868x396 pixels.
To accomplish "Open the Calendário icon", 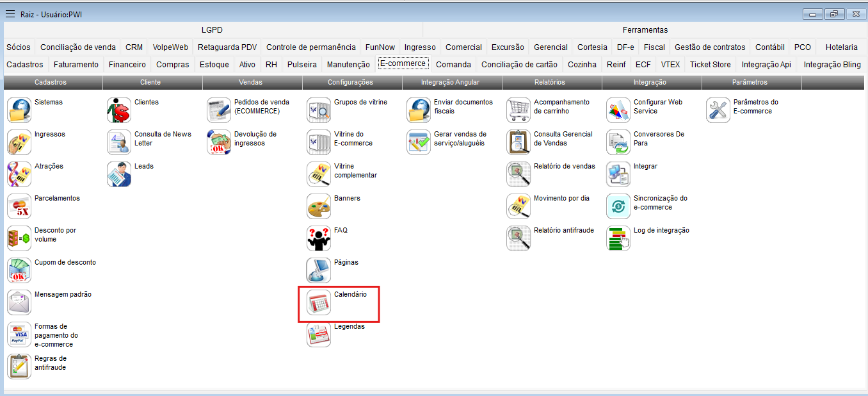I will 319,302.
